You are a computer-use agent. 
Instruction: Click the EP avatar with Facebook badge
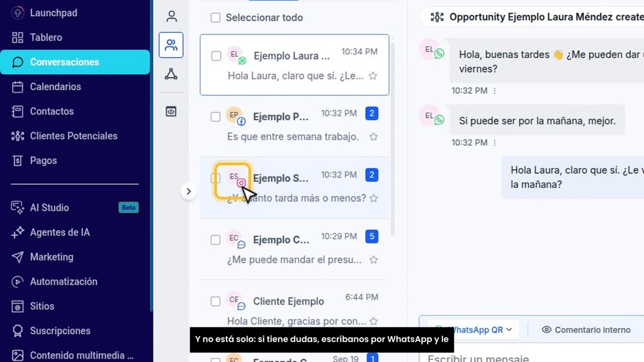[235, 117]
